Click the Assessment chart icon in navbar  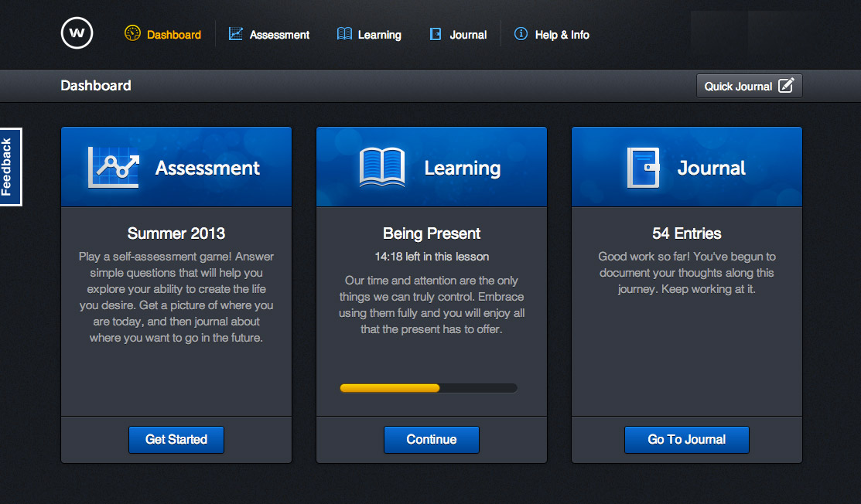tap(236, 34)
